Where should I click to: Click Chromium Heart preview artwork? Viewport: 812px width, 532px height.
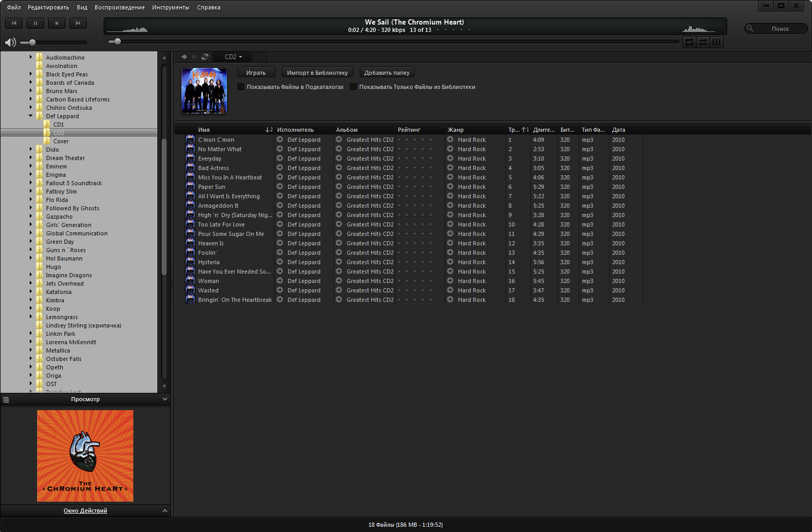point(85,456)
